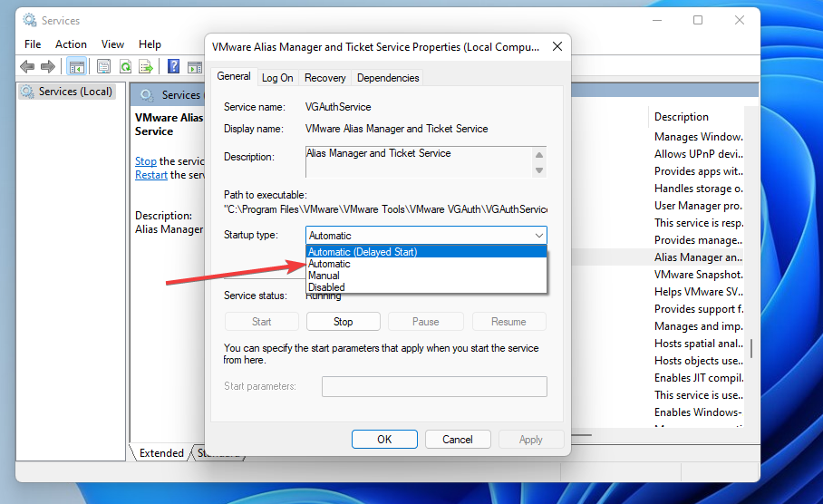Click the Description column header
Screen dimensions: 823x504
tap(682, 117)
